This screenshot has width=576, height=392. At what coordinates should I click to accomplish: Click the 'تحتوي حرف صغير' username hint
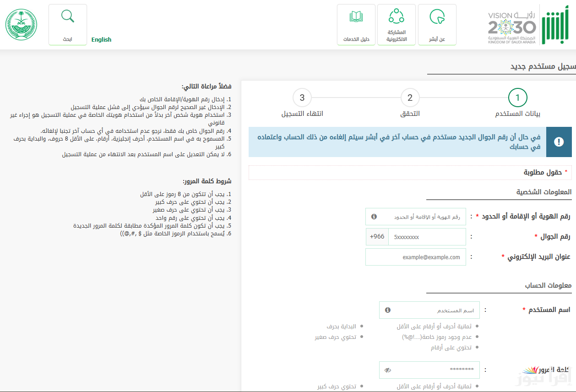pyautogui.click(x=336, y=337)
